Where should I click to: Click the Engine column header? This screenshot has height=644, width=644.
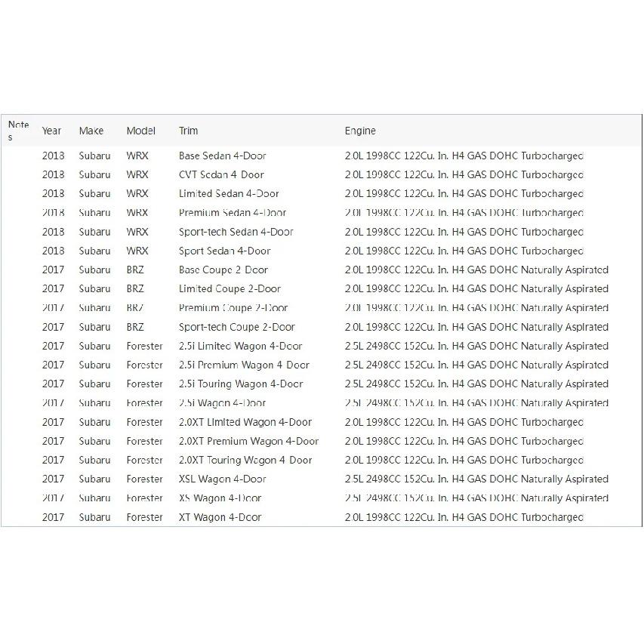click(x=360, y=131)
